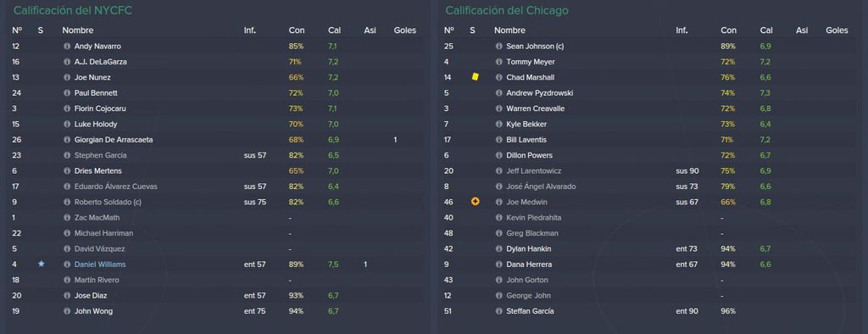This screenshot has width=868, height=334.
Task: Open Giorgian De Arrascaeta's player profile
Action: pos(114,140)
